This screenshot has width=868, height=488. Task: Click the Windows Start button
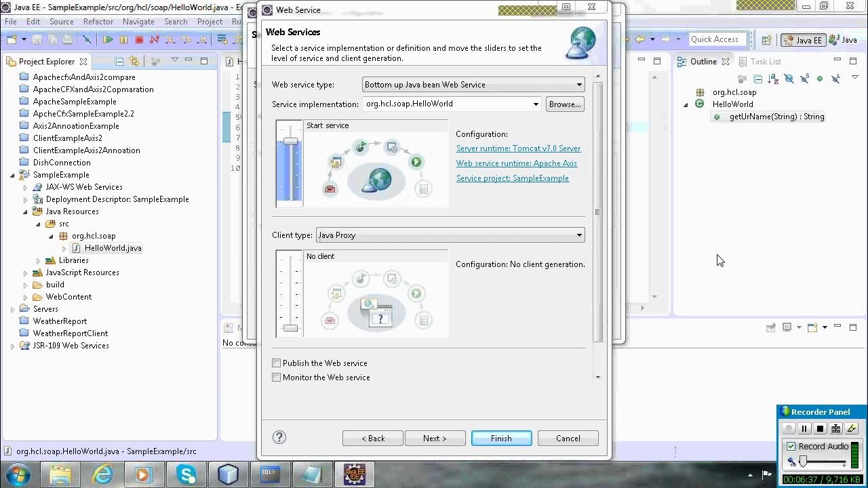(x=18, y=474)
